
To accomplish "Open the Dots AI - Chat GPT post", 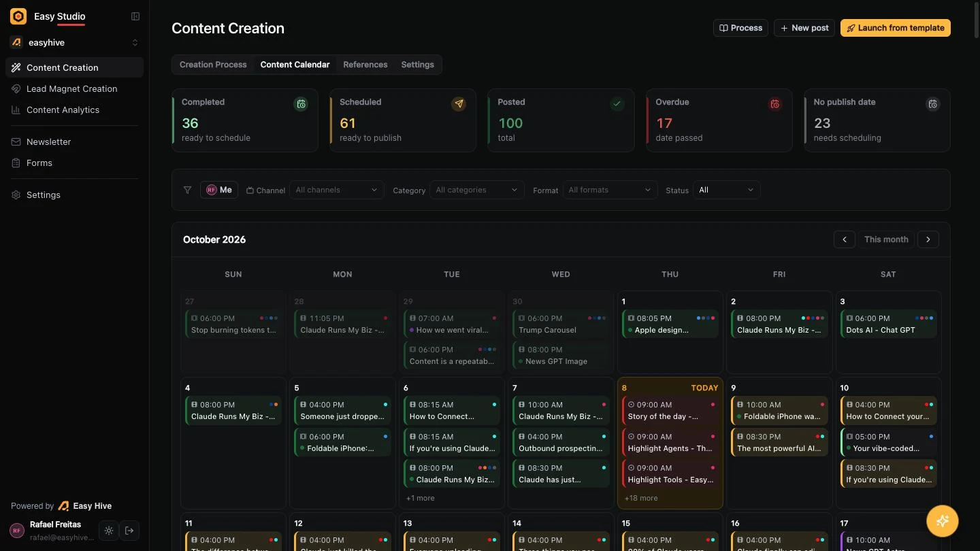I will pyautogui.click(x=889, y=324).
